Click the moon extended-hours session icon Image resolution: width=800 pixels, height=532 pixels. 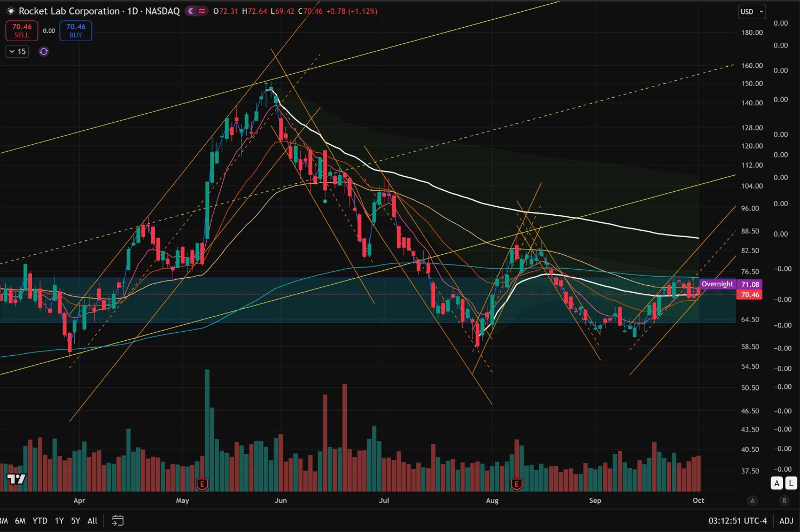[x=191, y=11]
